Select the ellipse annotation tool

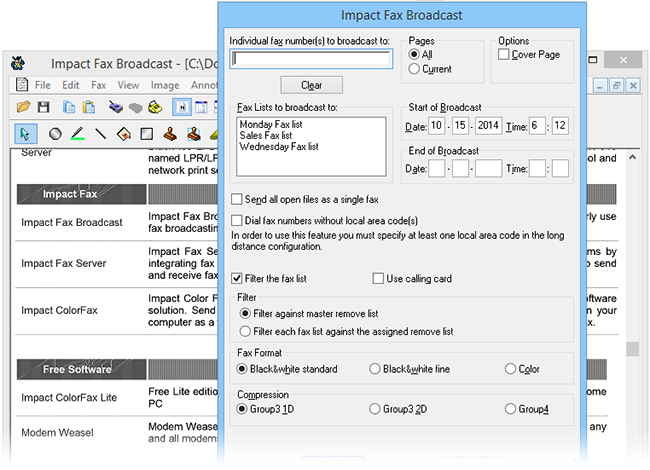pos(55,134)
